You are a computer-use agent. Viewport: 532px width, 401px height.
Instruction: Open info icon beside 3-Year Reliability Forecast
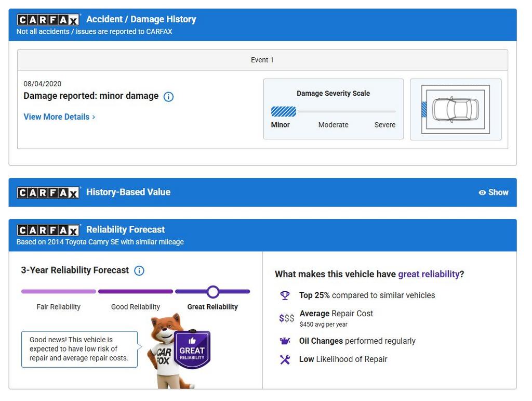[x=139, y=270]
